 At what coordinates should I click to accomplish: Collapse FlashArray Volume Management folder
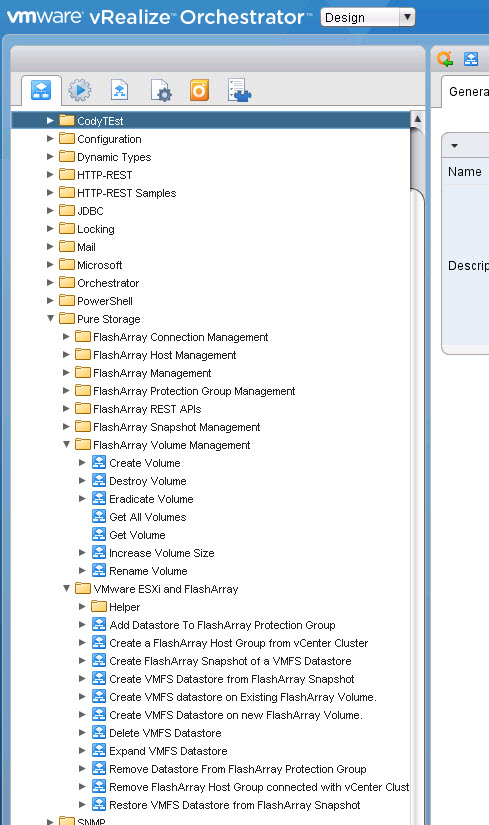click(x=66, y=444)
